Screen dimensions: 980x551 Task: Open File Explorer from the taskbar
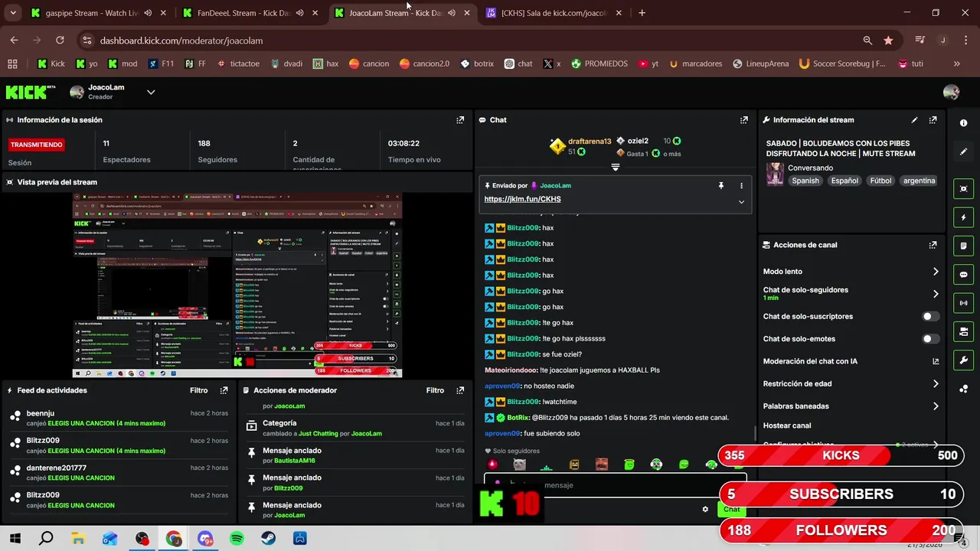pos(78,539)
